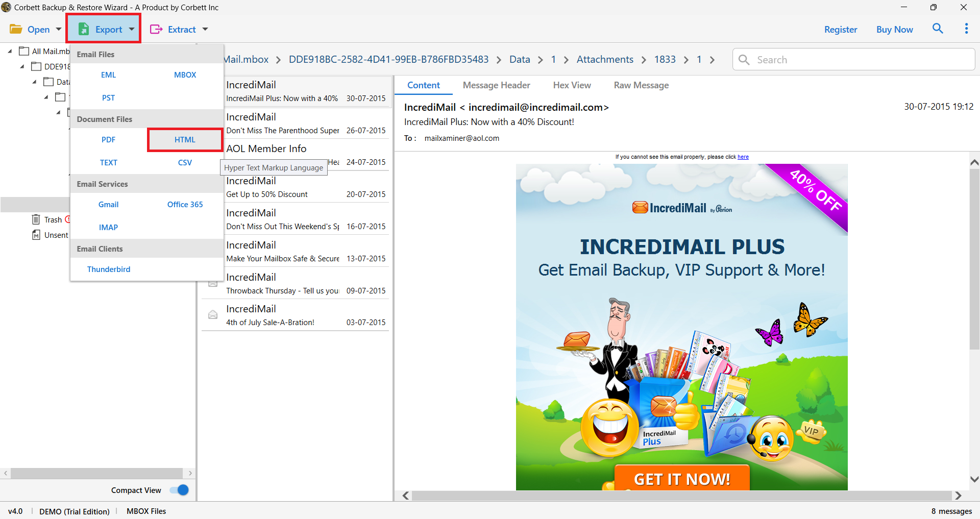Click the 'here' link in email
Image resolution: width=980 pixels, height=519 pixels.
pos(743,157)
